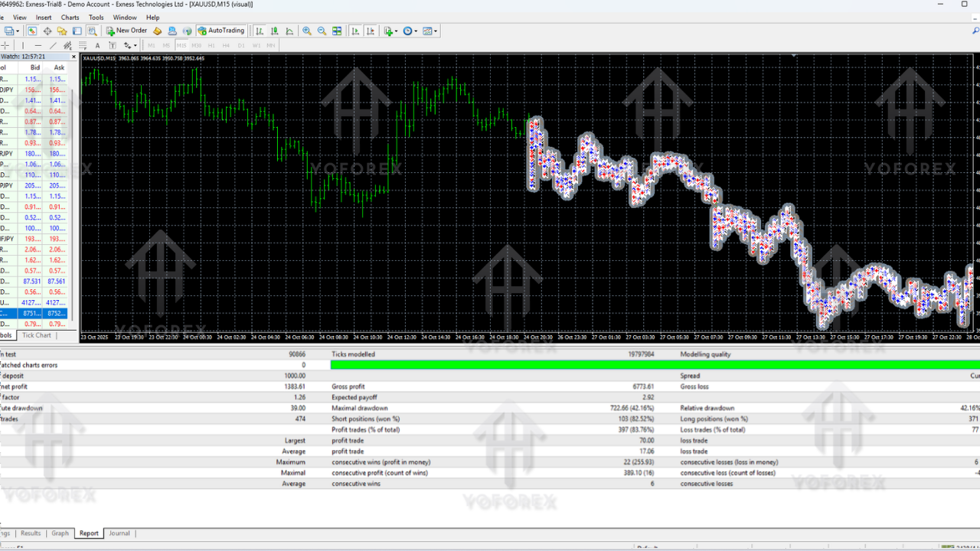Open the Tick Chart tab
The width and height of the screenshot is (980, 551).
click(x=37, y=335)
